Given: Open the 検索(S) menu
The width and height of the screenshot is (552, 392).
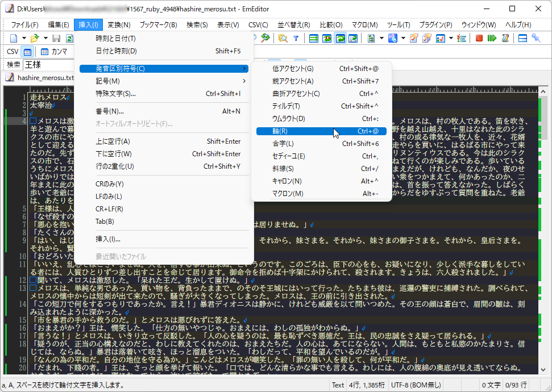Looking at the screenshot, I should click(197, 25).
